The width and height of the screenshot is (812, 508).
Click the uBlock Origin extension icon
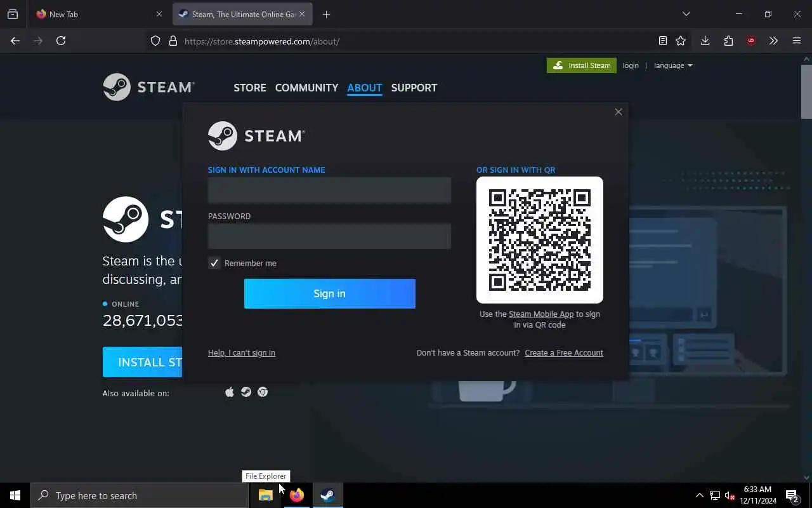coord(751,41)
